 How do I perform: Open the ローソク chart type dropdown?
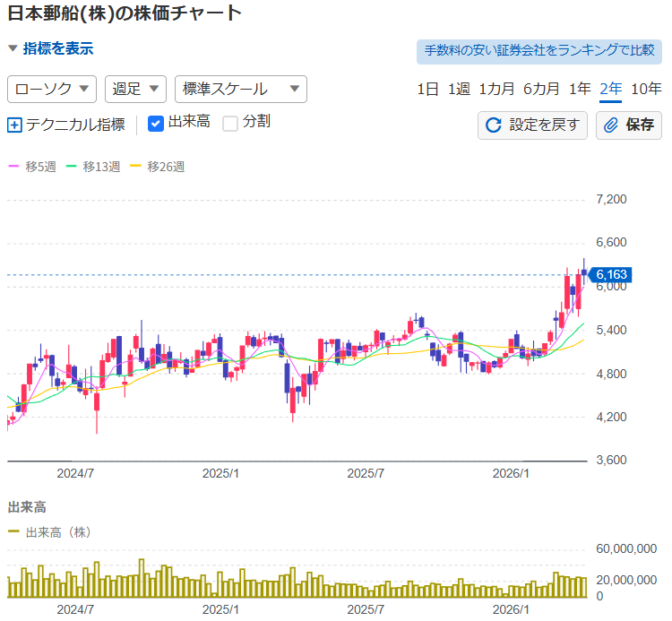click(52, 89)
